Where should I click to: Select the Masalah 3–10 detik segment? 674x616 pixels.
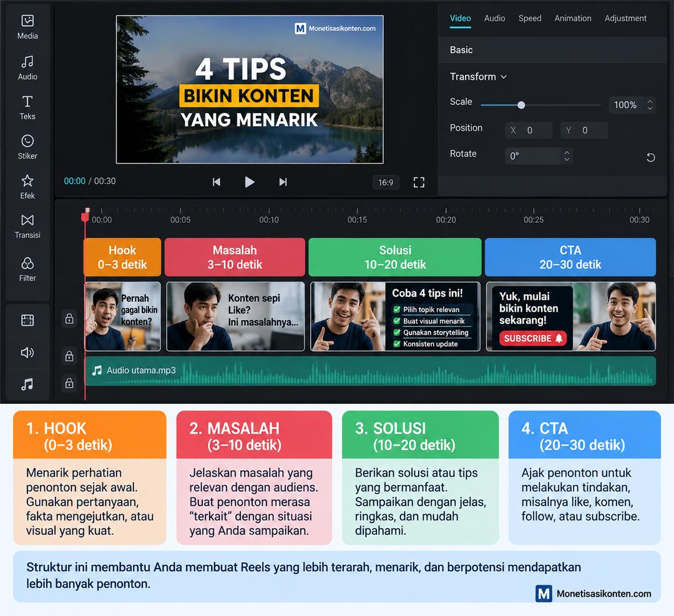[x=235, y=257]
